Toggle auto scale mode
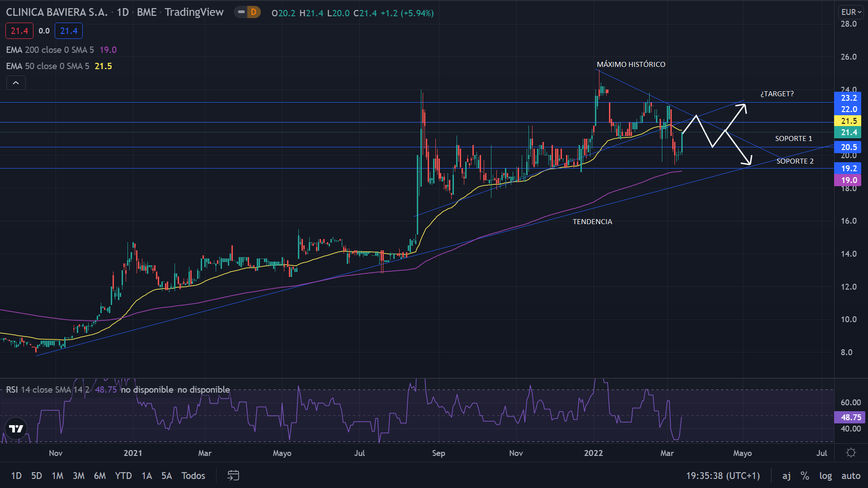This screenshot has height=488, width=868. 851,475
